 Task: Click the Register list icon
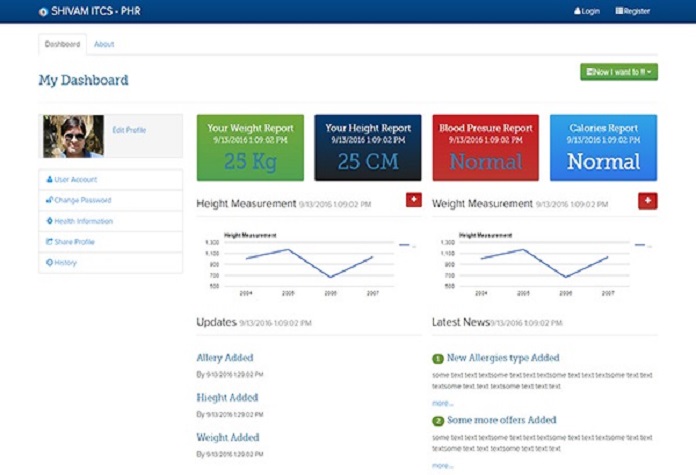(619, 11)
